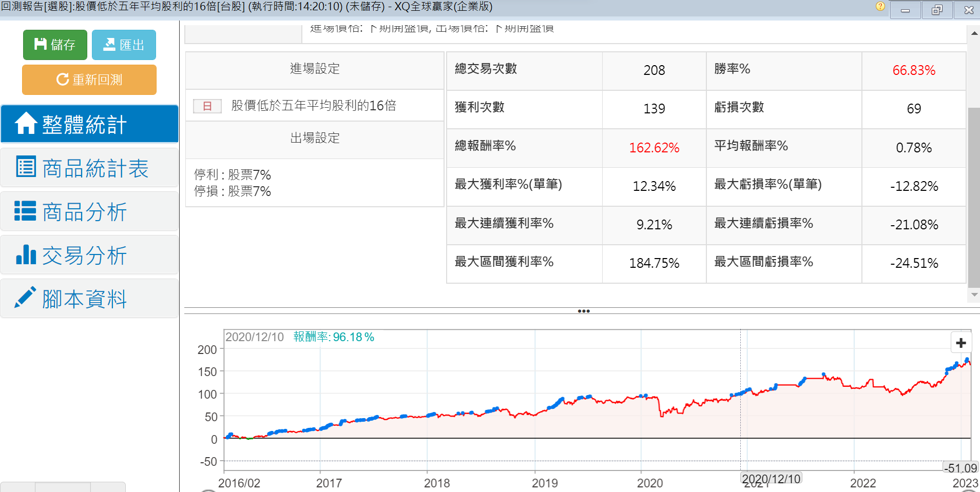The image size is (980, 492).
Task: Expand the chart with the plus button
Action: click(x=961, y=343)
